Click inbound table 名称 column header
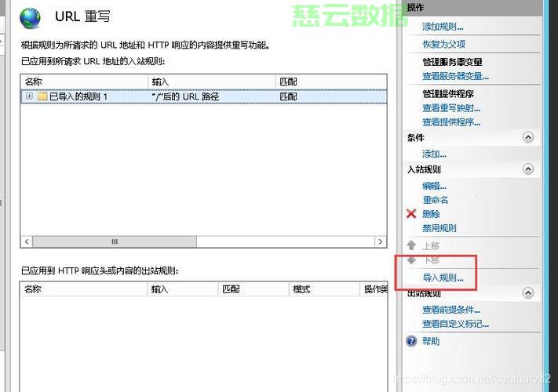Screen dimensions: 558x392 point(84,82)
